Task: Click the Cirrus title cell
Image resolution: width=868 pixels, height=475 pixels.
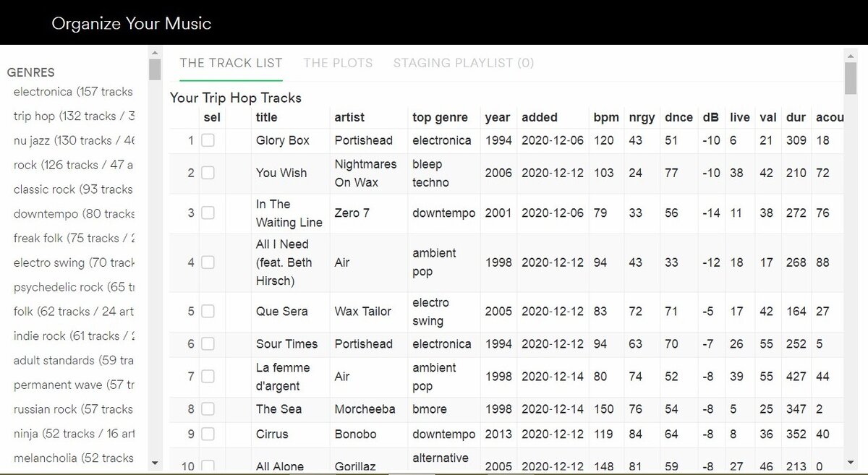Action: coord(272,434)
